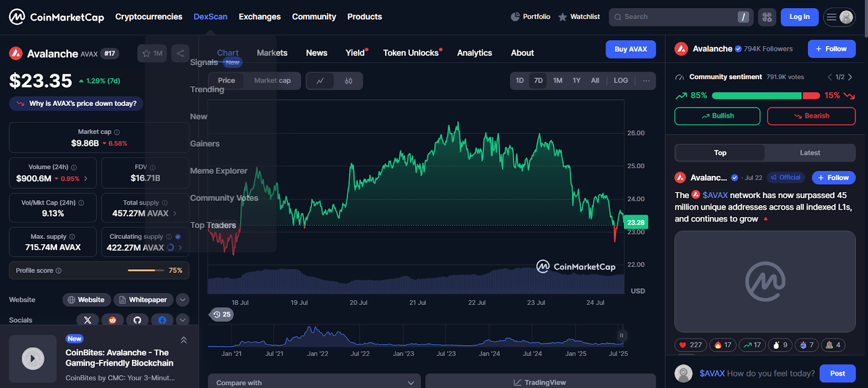Viewport: 868px width, 388px height.
Task: Switch to Latest posts tab
Action: [809, 153]
